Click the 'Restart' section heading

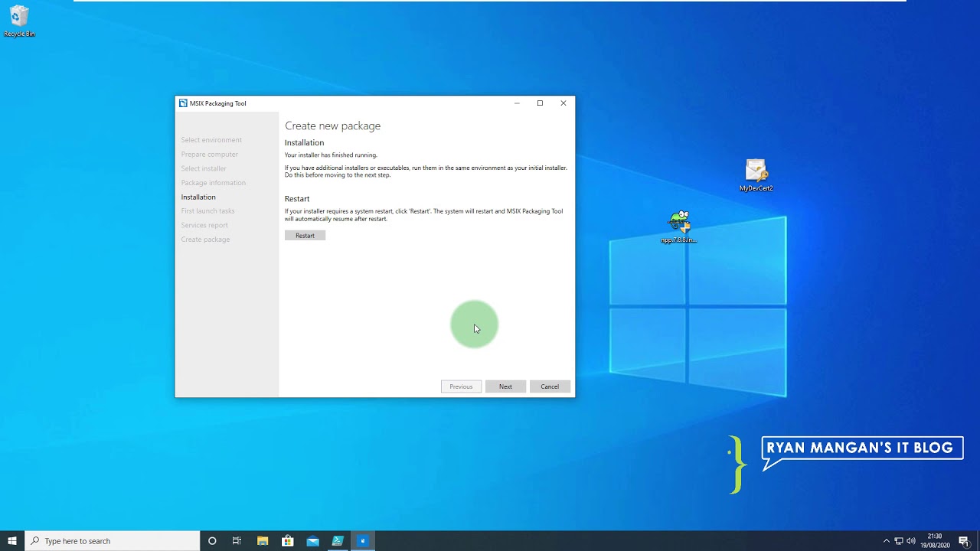coord(297,199)
